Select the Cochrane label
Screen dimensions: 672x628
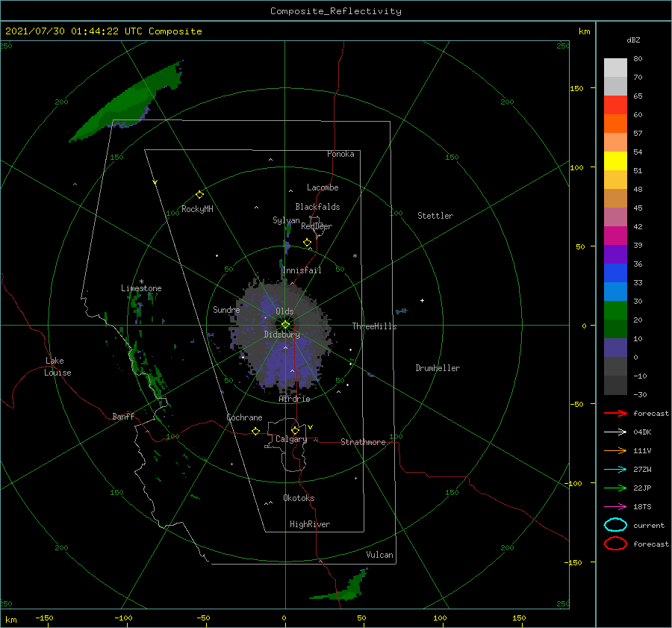coord(244,417)
